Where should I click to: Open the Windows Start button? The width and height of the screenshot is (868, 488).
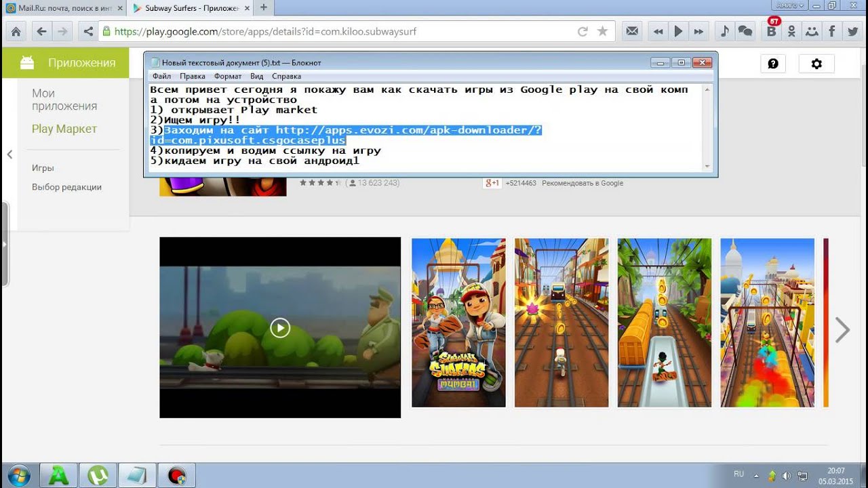coord(19,475)
